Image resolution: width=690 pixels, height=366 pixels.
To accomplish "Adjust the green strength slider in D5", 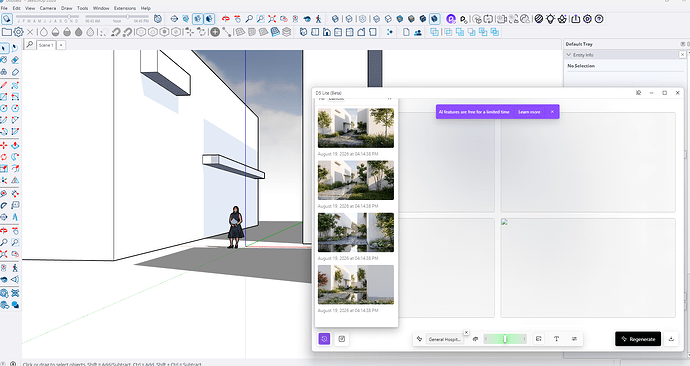I will [505, 339].
